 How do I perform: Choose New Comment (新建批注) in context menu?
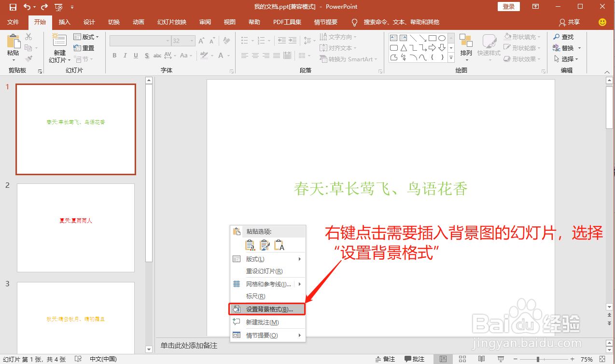[x=268, y=322]
